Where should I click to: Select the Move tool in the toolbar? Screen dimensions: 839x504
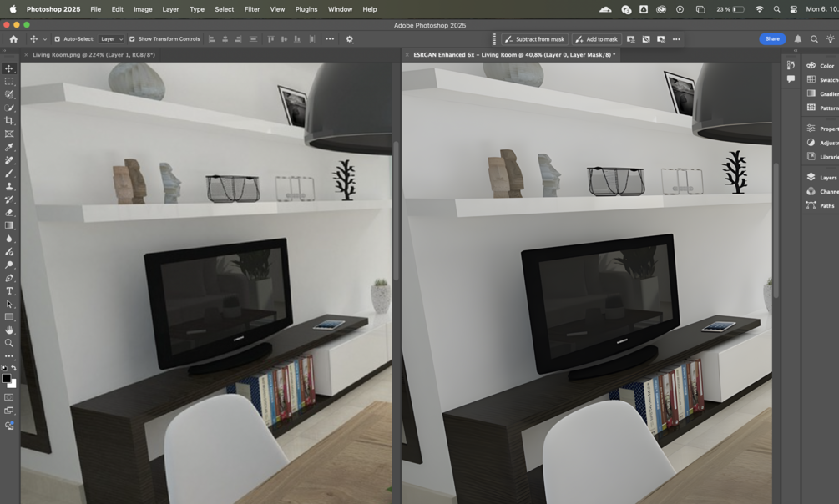pyautogui.click(x=9, y=68)
